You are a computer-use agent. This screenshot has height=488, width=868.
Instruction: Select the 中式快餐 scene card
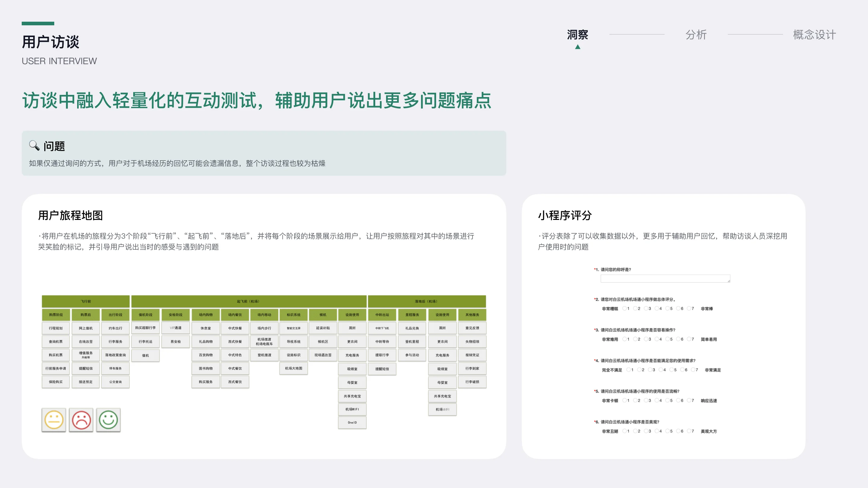tap(235, 328)
